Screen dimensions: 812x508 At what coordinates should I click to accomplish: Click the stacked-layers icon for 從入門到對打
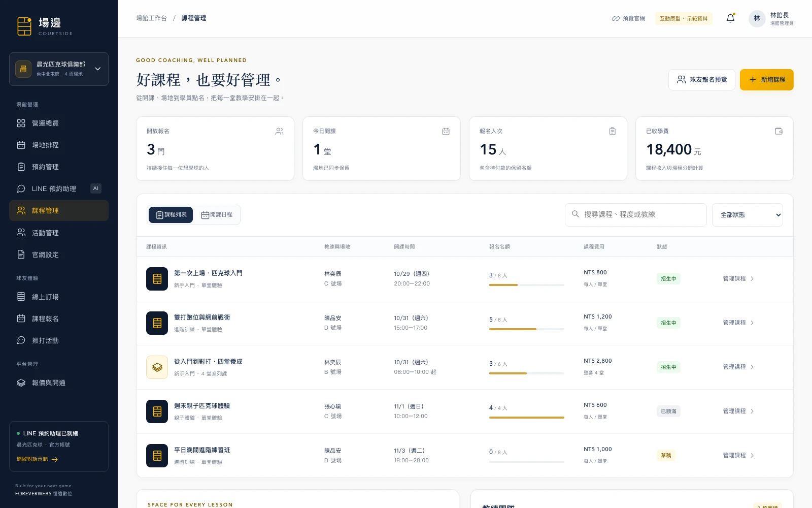pos(157,367)
